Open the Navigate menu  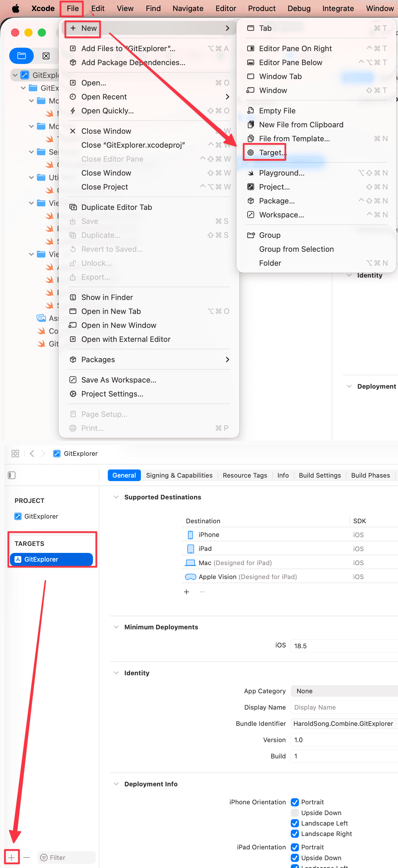(188, 8)
